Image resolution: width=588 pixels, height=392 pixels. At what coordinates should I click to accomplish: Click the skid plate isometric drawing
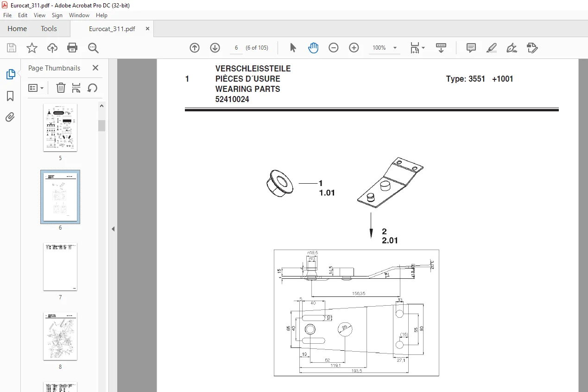coord(390,182)
